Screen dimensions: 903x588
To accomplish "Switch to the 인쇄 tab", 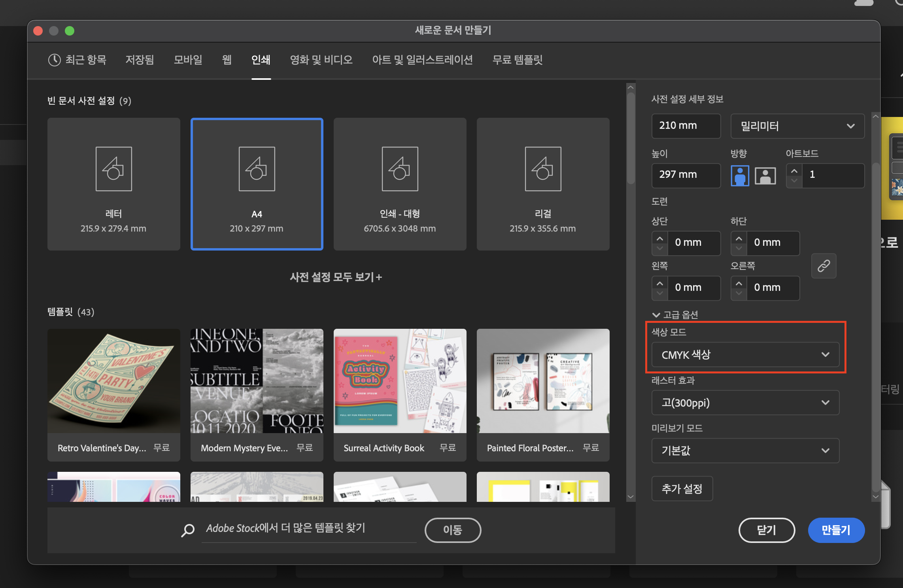I will tap(261, 60).
